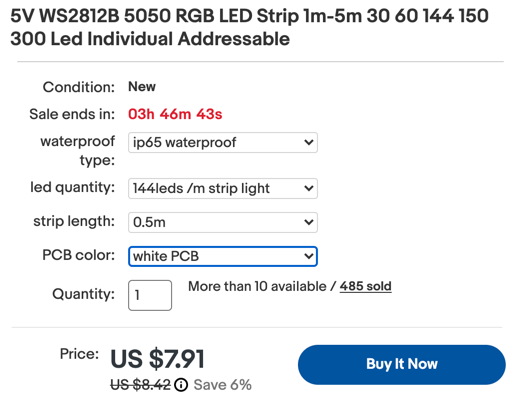Click the Buy It Now button
This screenshot has height=393, width=510.
tap(402, 364)
